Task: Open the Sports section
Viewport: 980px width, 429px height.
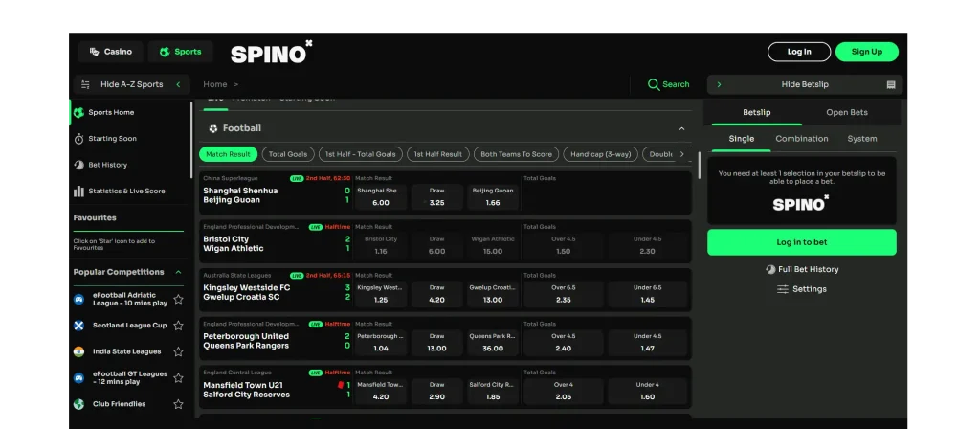Action: point(180,52)
